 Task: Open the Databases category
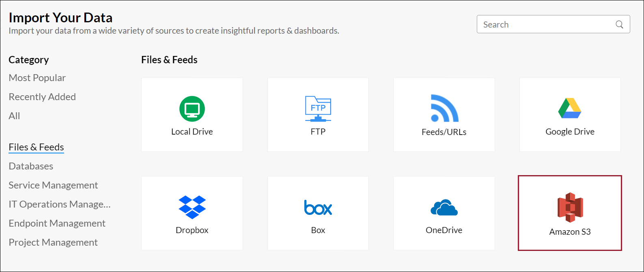pos(31,166)
